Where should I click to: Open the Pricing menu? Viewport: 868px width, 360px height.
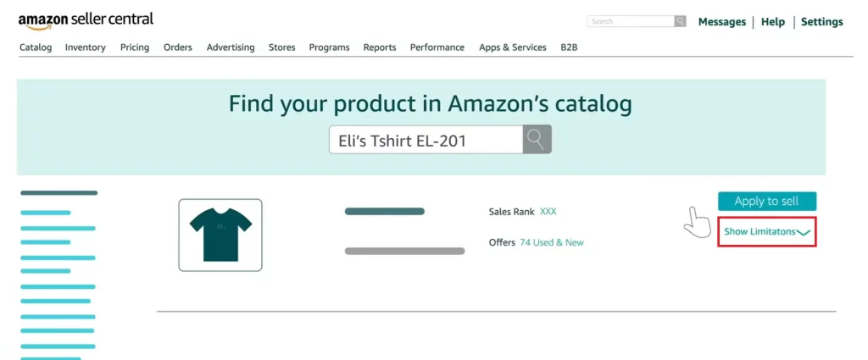pyautogui.click(x=135, y=47)
